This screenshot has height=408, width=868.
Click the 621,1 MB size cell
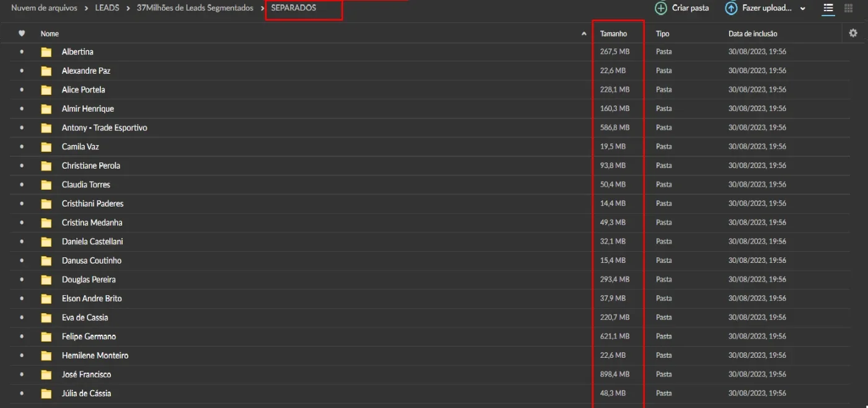point(615,337)
